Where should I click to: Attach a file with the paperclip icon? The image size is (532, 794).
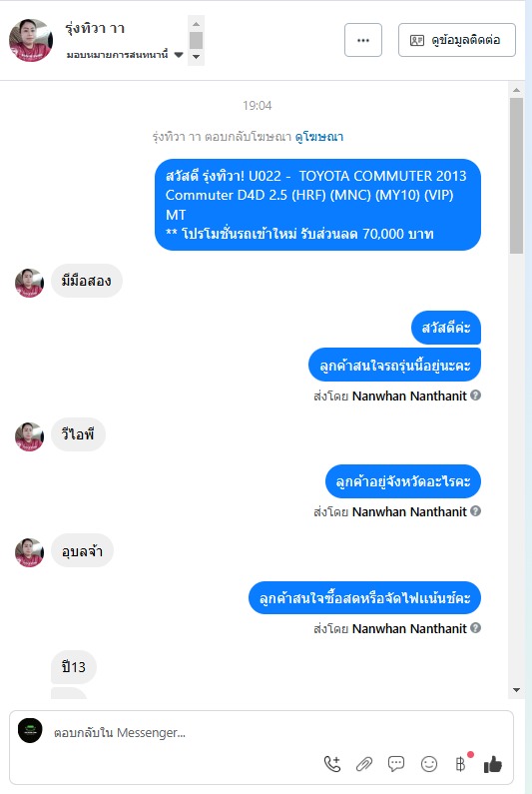364,764
